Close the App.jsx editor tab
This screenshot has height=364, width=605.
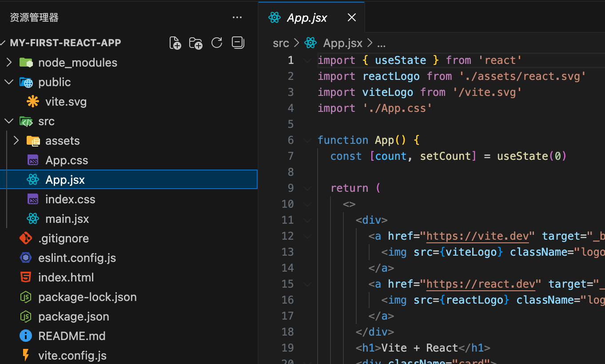click(x=351, y=17)
